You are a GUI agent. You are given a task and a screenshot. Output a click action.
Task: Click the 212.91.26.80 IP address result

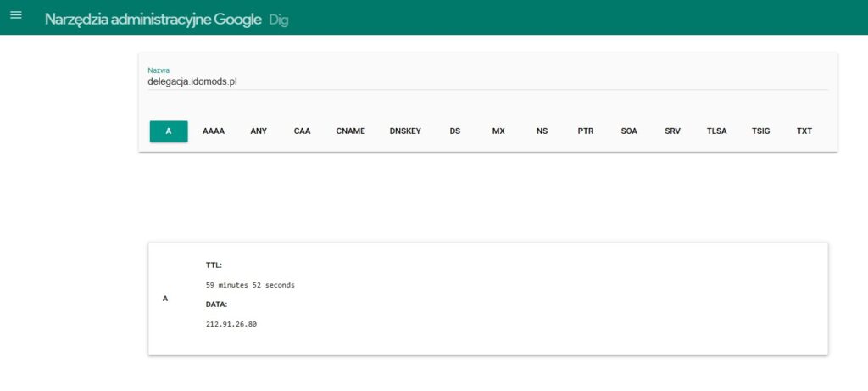231,324
